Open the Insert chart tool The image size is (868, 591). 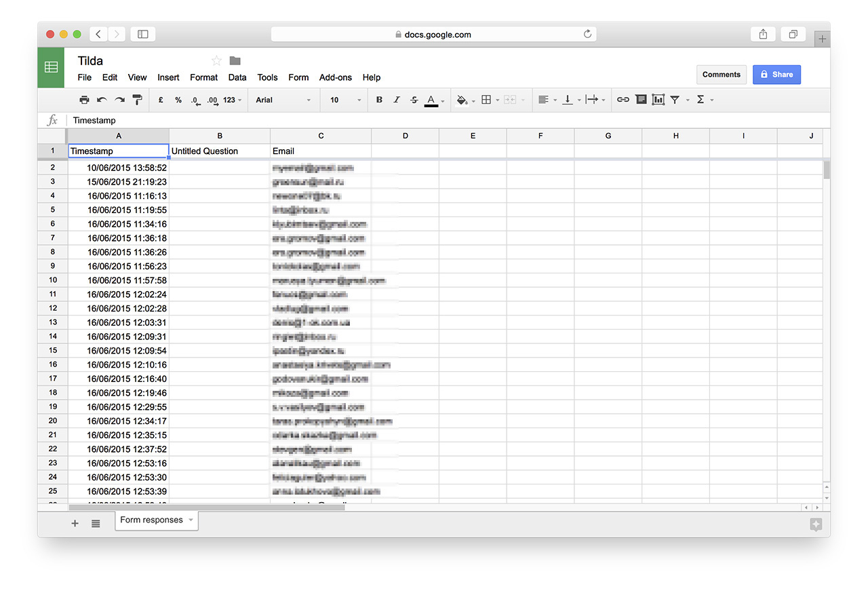coord(658,100)
